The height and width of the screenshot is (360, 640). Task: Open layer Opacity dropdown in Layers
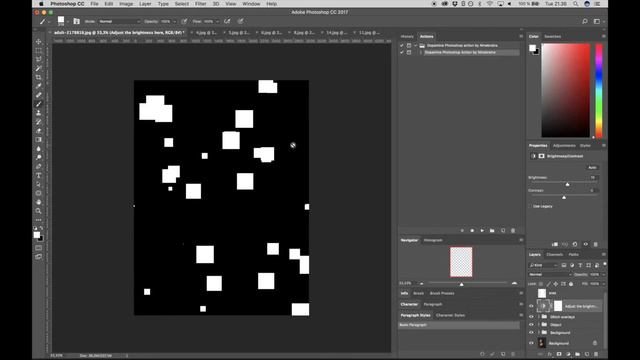(x=604, y=275)
